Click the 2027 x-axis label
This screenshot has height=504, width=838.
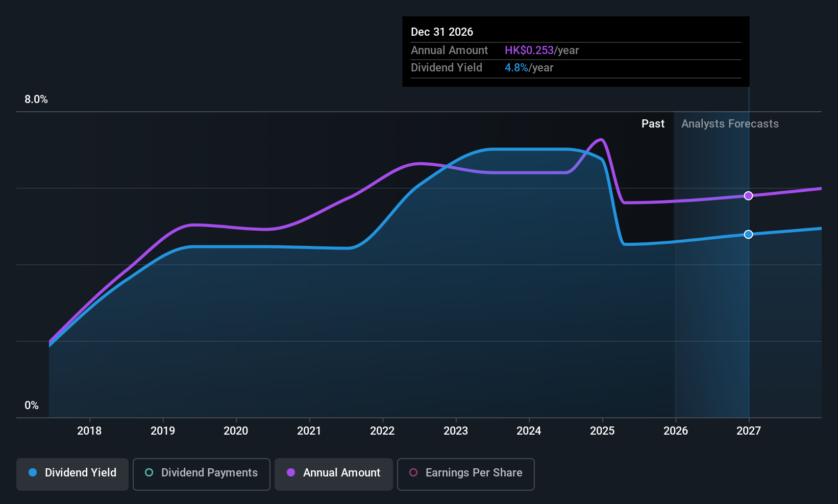[749, 431]
